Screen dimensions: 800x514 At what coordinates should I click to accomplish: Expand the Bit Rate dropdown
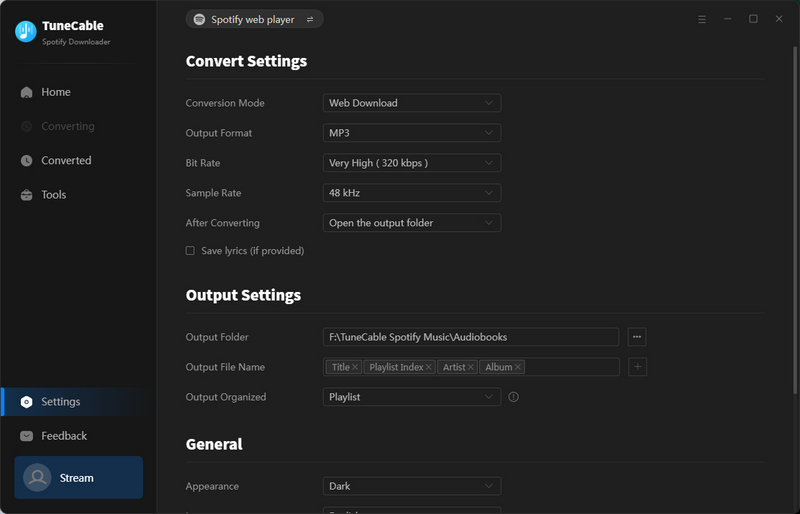pos(412,163)
